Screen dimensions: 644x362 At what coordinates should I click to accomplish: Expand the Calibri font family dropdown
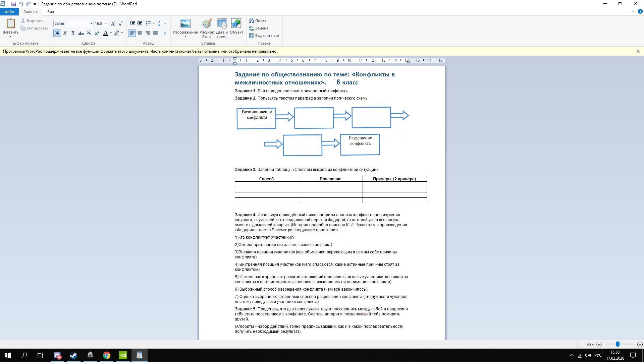pos(91,23)
